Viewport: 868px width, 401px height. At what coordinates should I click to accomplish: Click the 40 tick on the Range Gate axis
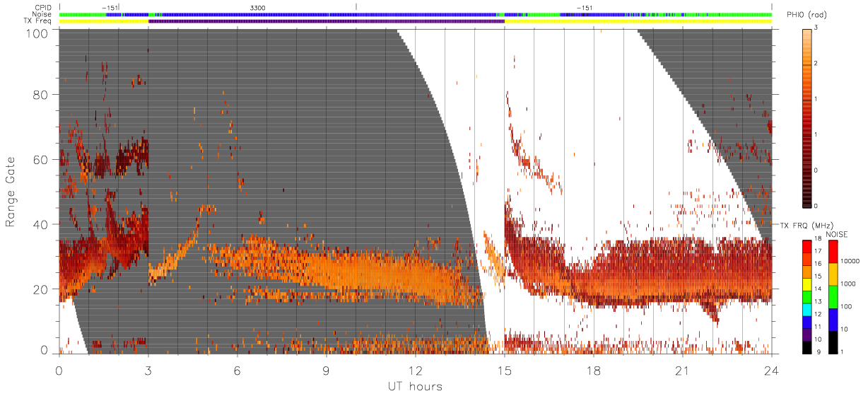41,224
